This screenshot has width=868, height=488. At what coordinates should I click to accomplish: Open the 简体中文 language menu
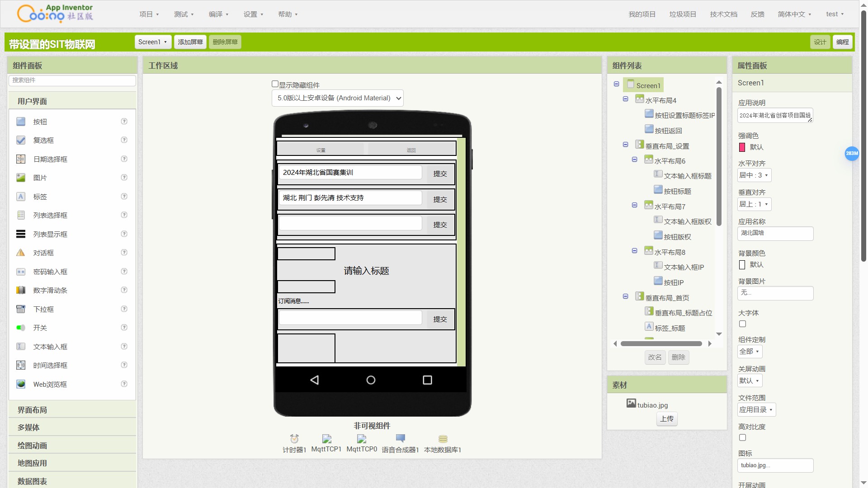coord(794,14)
